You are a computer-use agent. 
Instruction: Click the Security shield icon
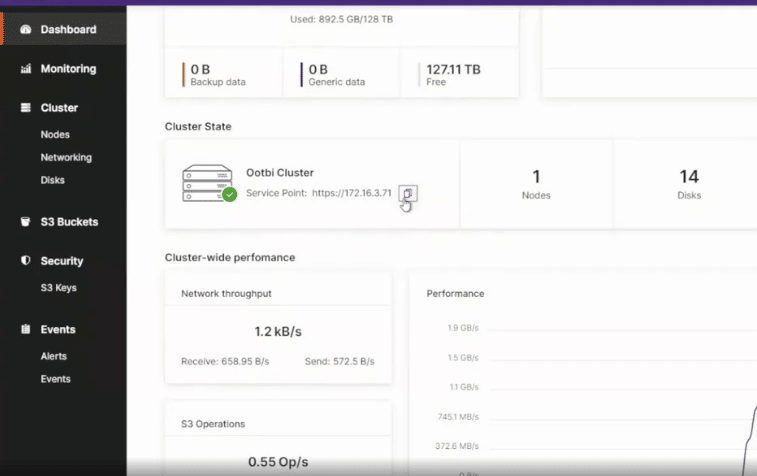26,261
